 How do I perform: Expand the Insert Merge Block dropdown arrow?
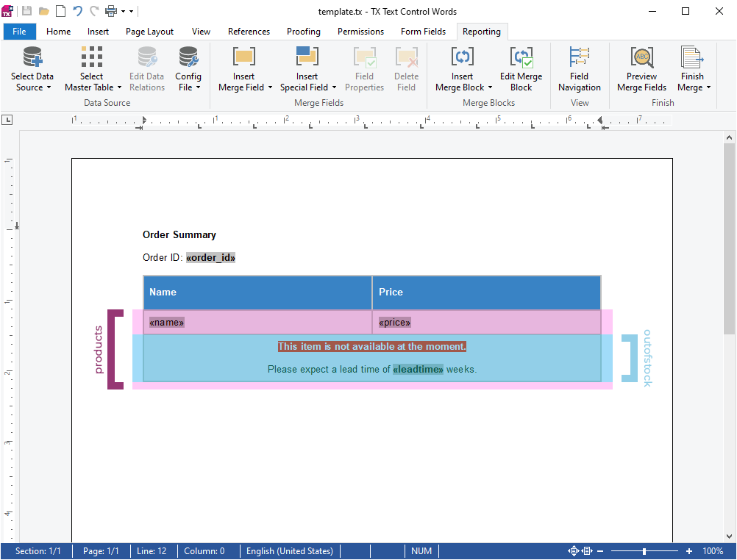click(x=491, y=87)
